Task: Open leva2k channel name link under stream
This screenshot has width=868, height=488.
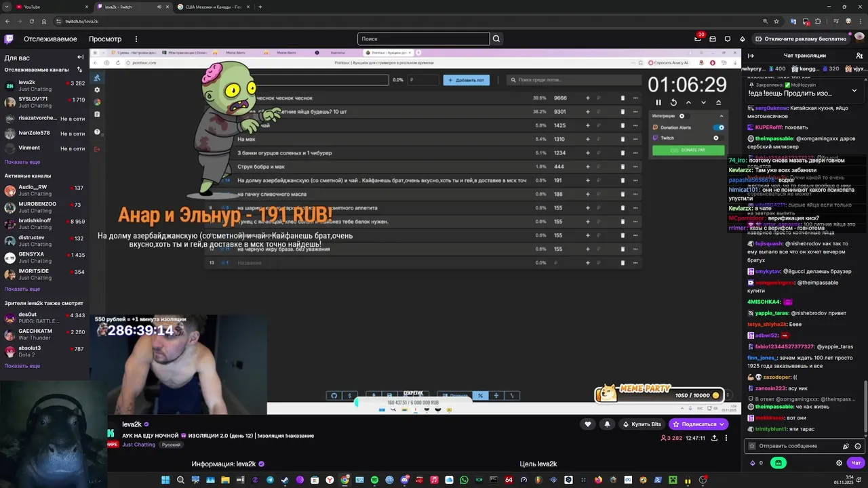Action: pyautogui.click(x=132, y=424)
